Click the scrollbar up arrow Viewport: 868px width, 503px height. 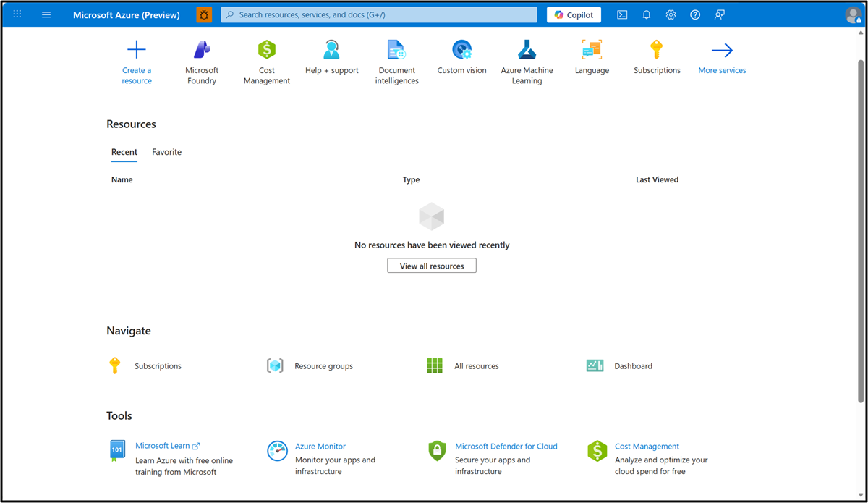861,33
